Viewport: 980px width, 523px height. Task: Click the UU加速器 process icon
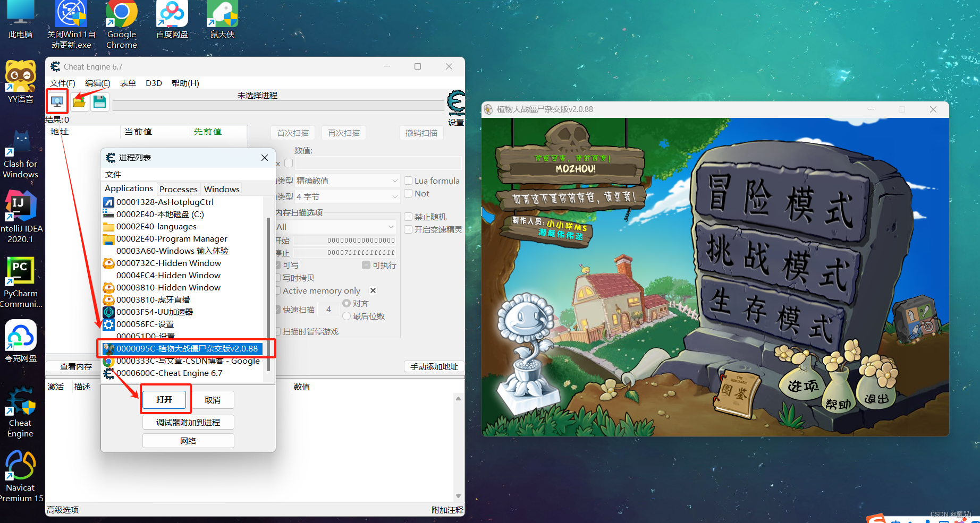[108, 312]
